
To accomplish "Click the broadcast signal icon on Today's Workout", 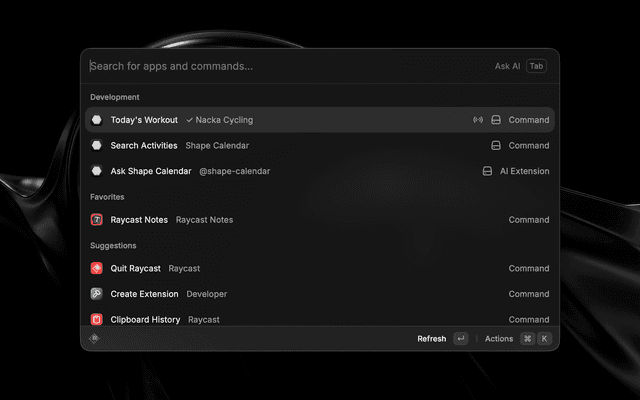I will click(x=478, y=120).
